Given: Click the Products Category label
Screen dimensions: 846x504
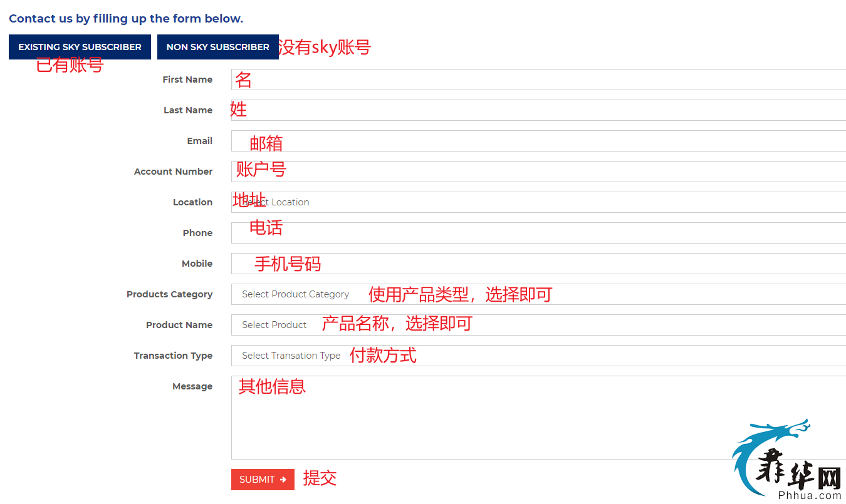Looking at the screenshot, I should [x=170, y=294].
